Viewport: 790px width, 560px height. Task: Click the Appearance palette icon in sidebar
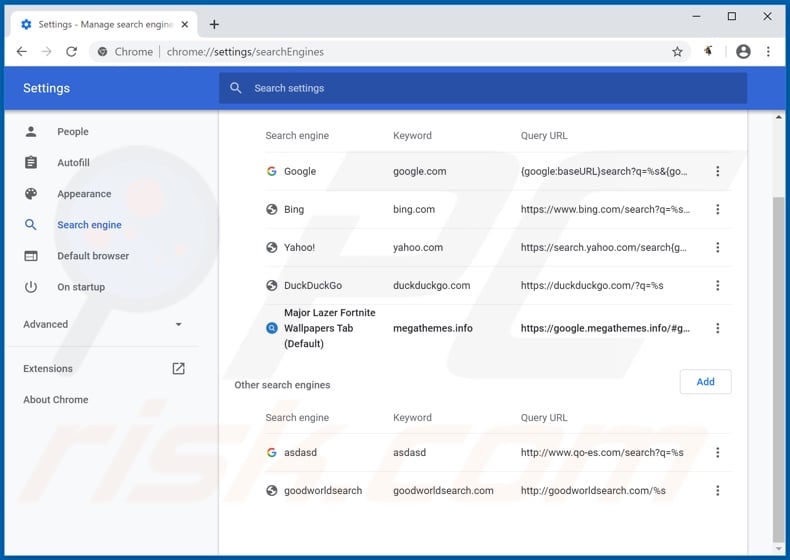(31, 194)
